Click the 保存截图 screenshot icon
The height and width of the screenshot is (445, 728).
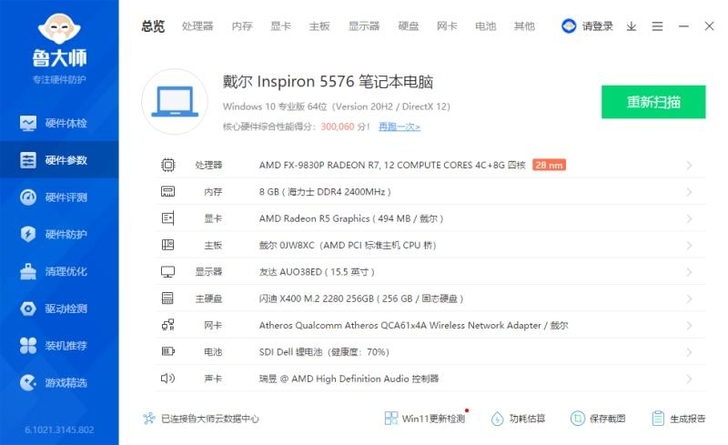pyautogui.click(x=577, y=419)
